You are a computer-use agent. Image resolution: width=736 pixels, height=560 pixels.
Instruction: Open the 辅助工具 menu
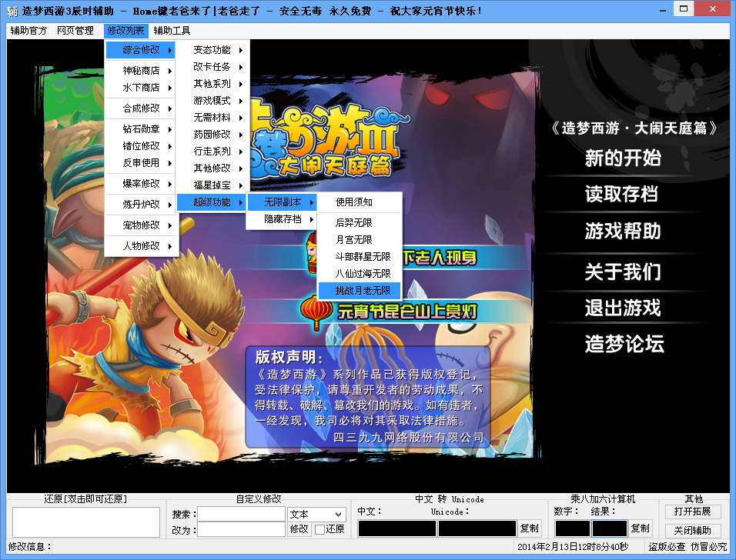point(172,31)
